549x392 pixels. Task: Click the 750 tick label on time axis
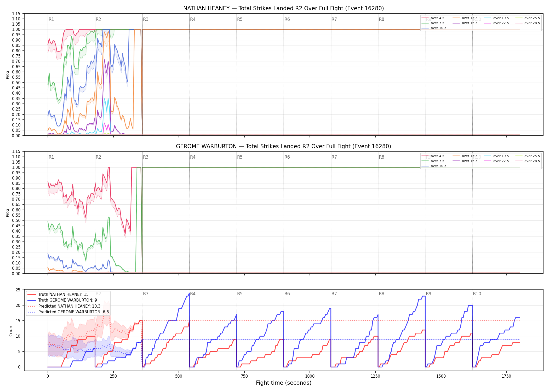pyautogui.click(x=244, y=376)
